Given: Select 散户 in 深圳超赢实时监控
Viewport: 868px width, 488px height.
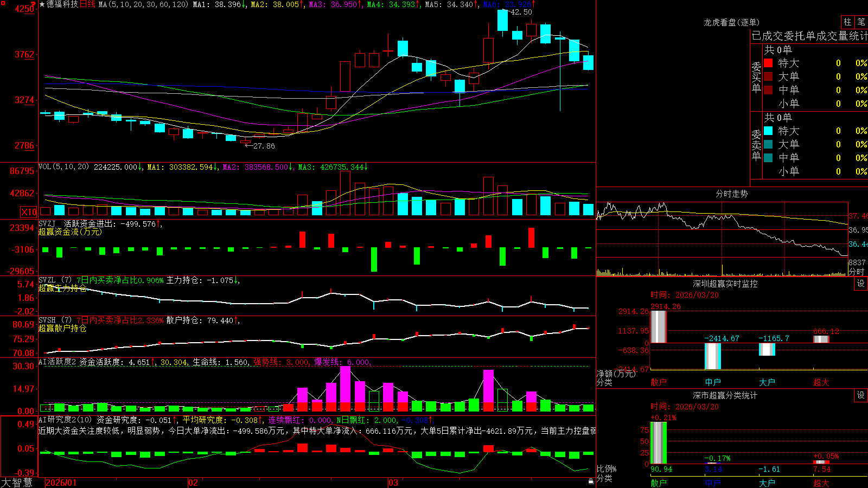Looking at the screenshot, I should 659,382.
